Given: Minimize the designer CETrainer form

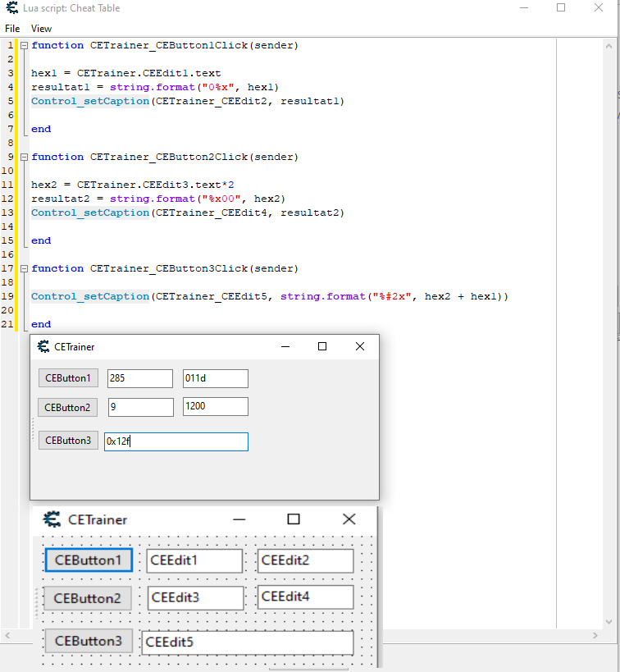Looking at the screenshot, I should point(239,519).
